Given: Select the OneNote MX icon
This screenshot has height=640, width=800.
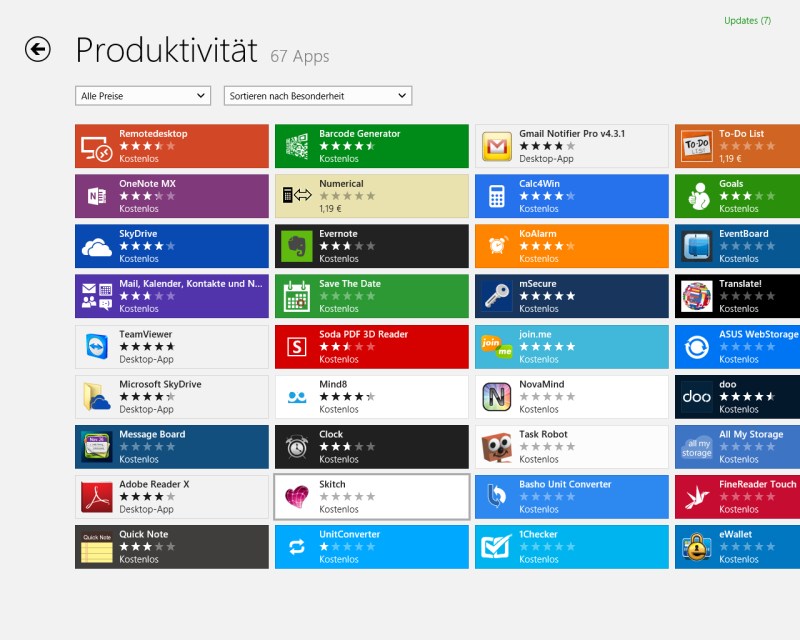Looking at the screenshot, I should click(x=97, y=197).
